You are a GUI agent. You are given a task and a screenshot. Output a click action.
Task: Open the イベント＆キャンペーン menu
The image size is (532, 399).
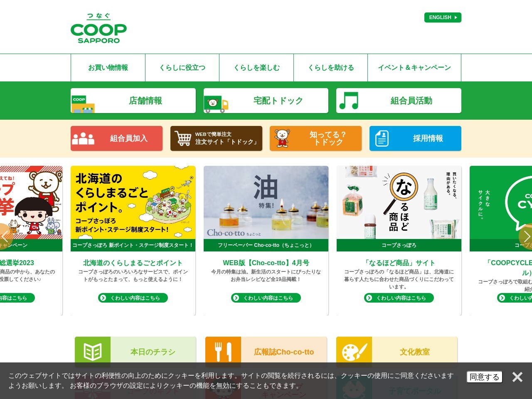click(x=414, y=68)
